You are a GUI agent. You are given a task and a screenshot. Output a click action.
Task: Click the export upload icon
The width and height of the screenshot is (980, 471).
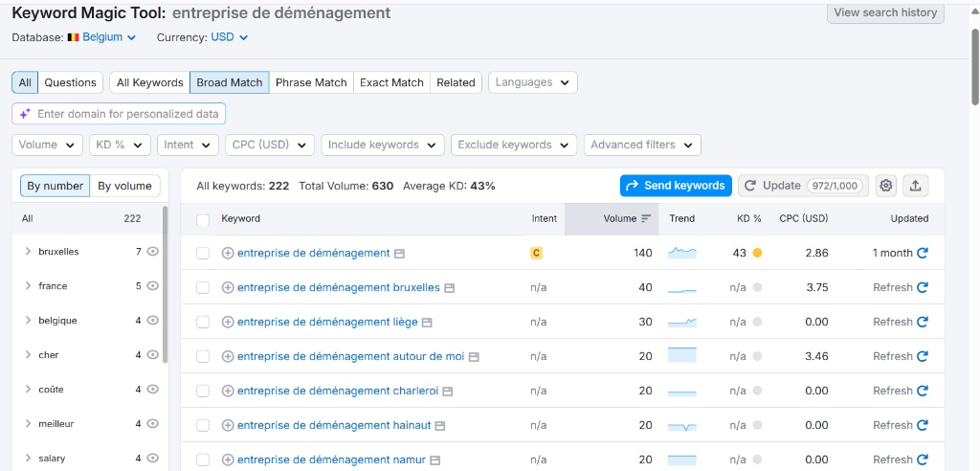pyautogui.click(x=916, y=186)
